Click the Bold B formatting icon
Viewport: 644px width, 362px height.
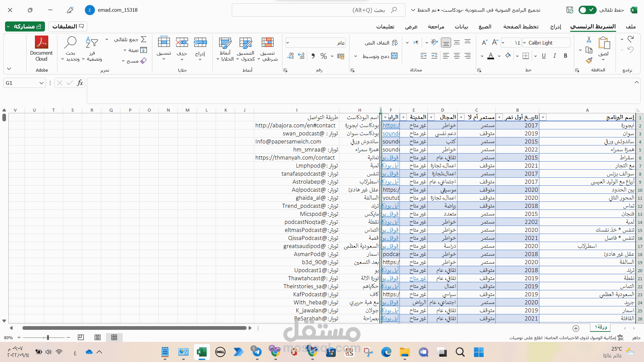[x=566, y=56]
